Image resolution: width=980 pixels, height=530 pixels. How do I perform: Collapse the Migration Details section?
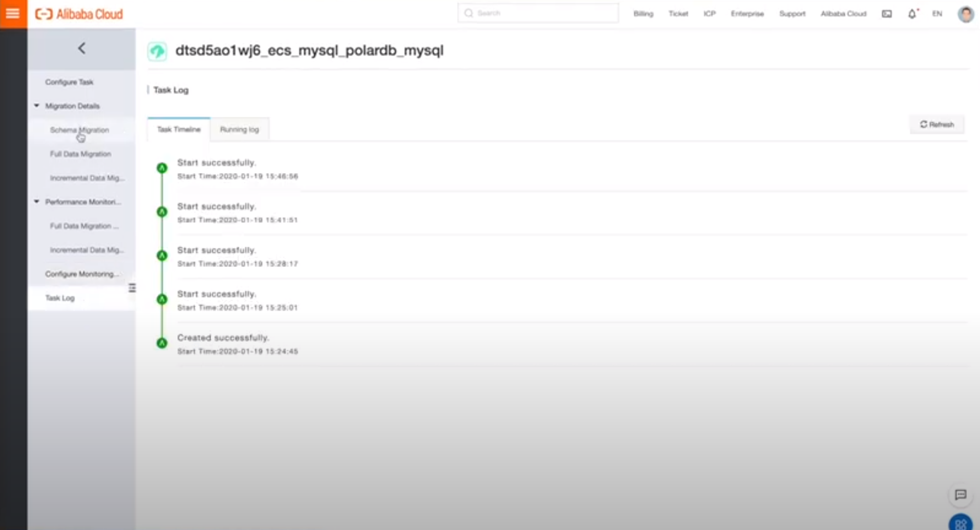36,105
